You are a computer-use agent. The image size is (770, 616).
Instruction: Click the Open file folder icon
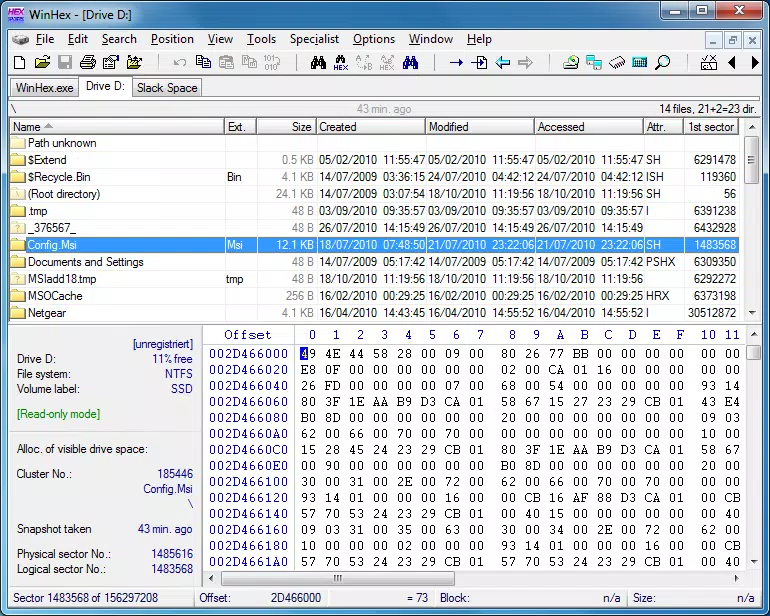43,62
